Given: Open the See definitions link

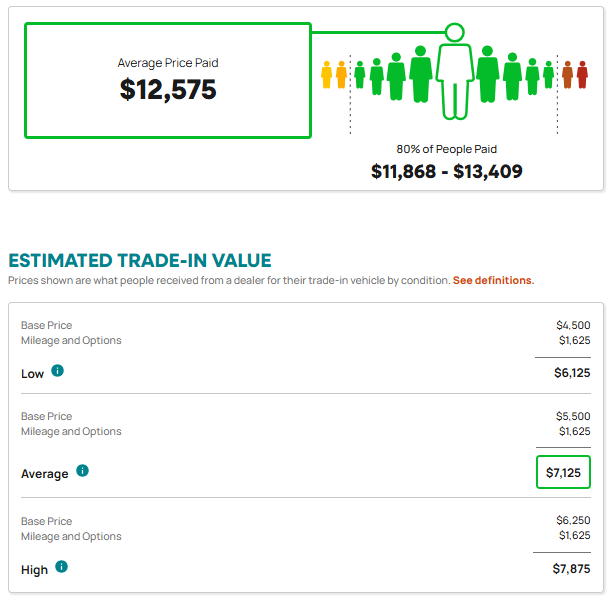Looking at the screenshot, I should tap(493, 280).
